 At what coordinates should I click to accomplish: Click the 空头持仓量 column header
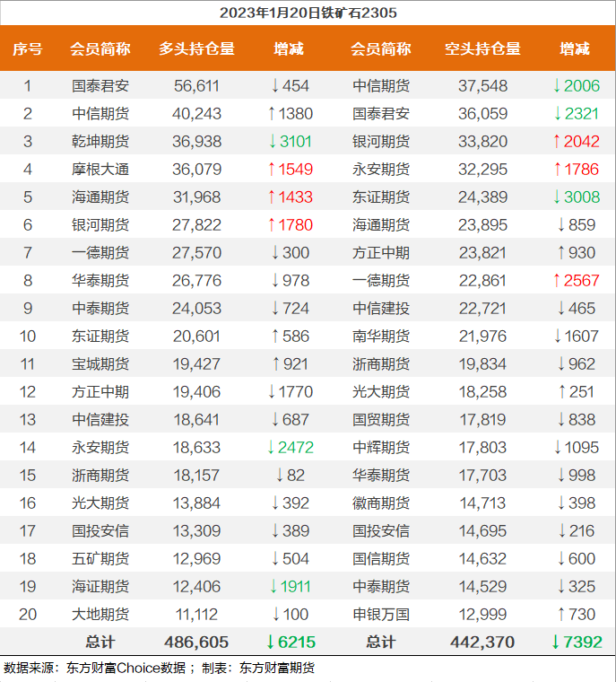pos(482,48)
